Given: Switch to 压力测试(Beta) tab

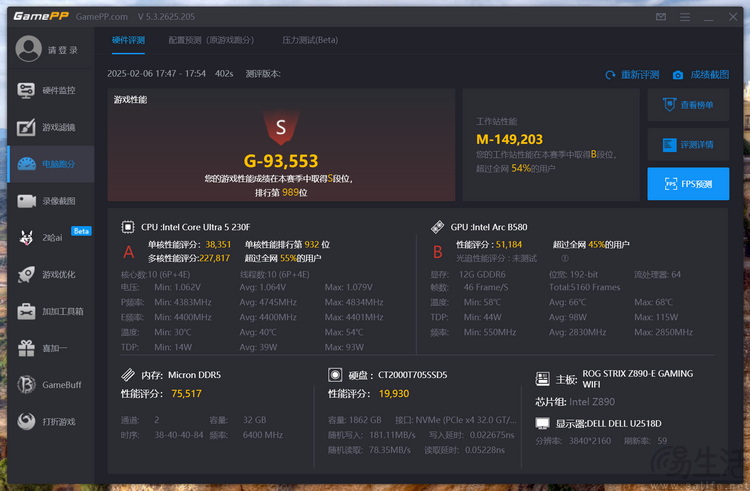Looking at the screenshot, I should pos(310,40).
